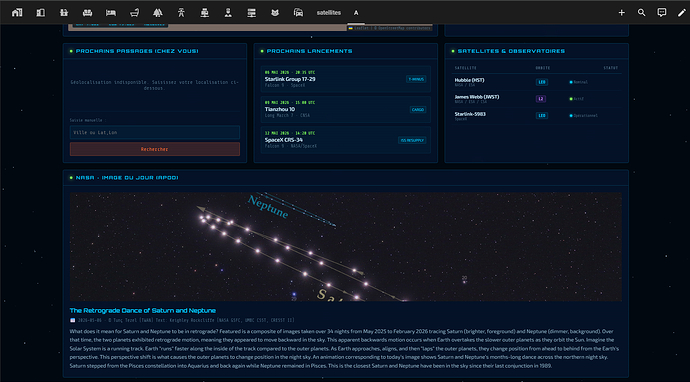
Task: Click the CARGO badge
Action: point(418,110)
